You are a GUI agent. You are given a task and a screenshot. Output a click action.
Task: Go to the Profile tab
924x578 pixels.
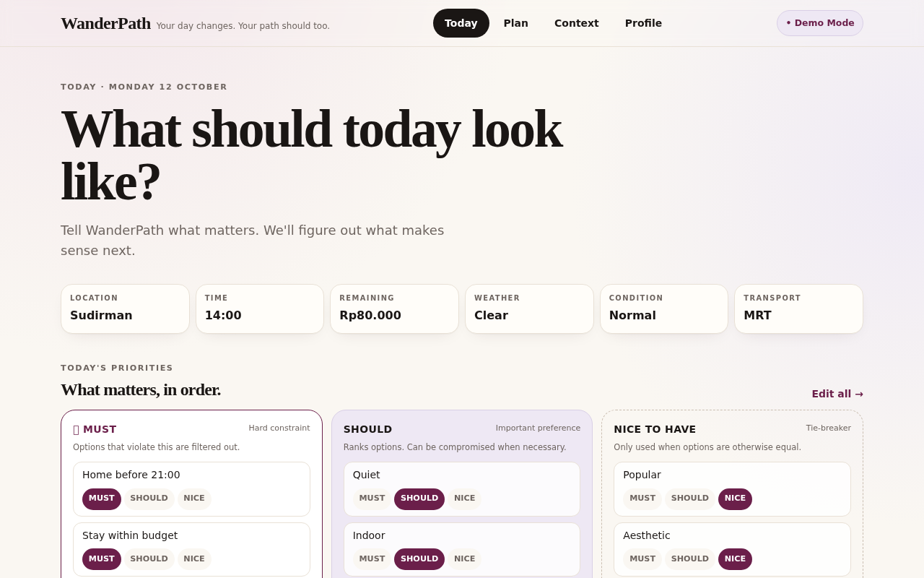click(x=643, y=23)
